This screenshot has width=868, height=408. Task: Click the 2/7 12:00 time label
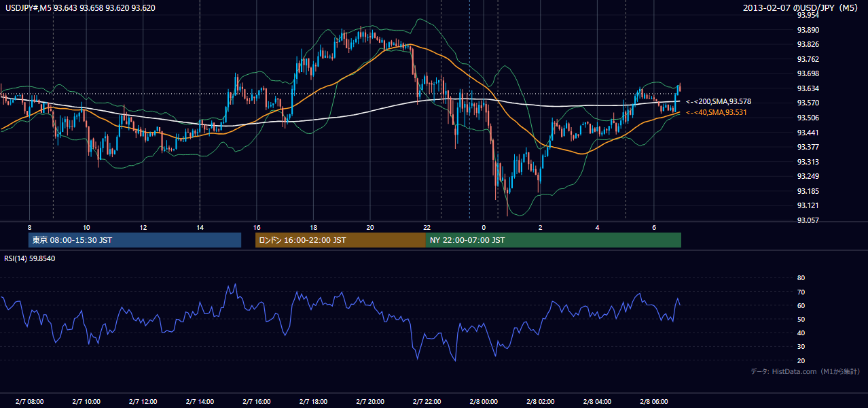tap(143, 401)
